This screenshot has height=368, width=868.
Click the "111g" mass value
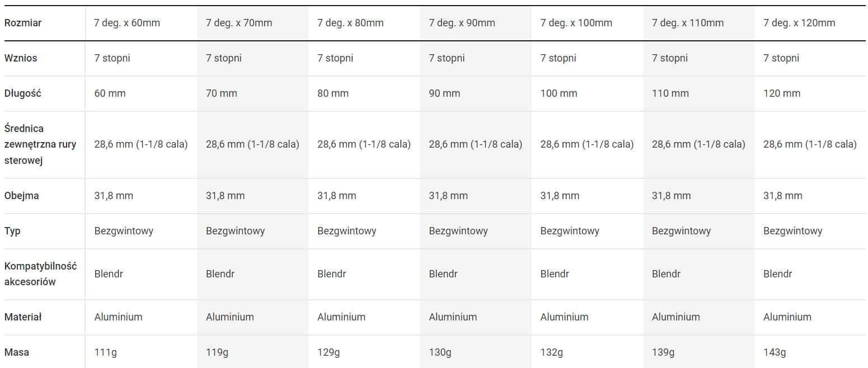click(106, 352)
